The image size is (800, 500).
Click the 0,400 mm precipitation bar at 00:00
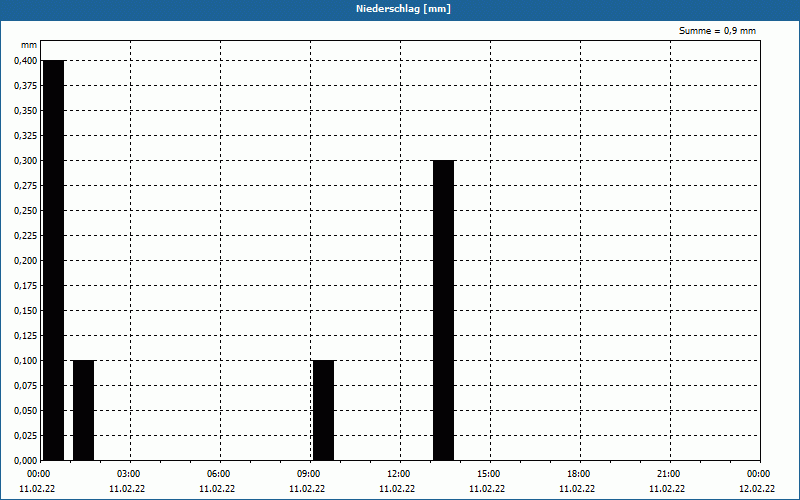(54, 260)
